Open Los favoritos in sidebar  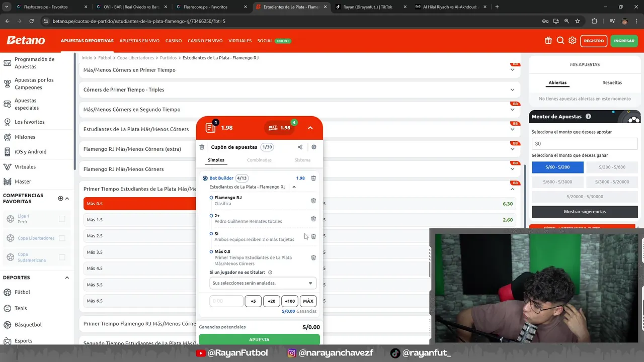coord(29,122)
